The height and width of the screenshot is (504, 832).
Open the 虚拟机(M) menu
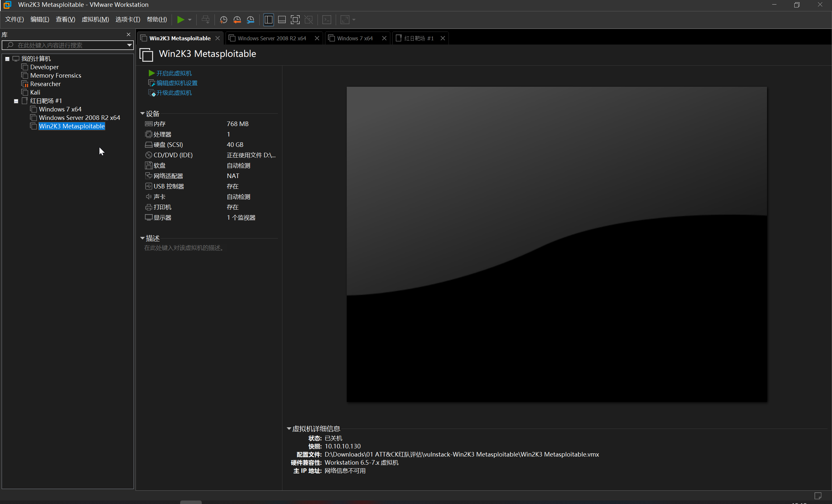pos(95,19)
